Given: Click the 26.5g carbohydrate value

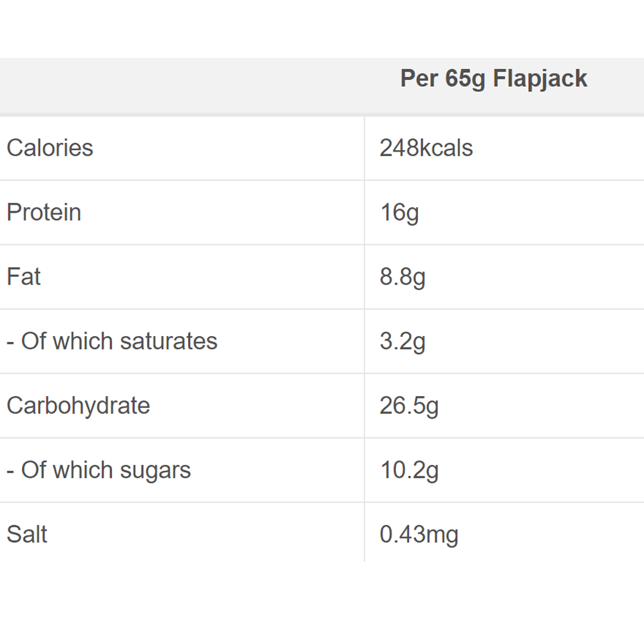Looking at the screenshot, I should click(409, 406).
